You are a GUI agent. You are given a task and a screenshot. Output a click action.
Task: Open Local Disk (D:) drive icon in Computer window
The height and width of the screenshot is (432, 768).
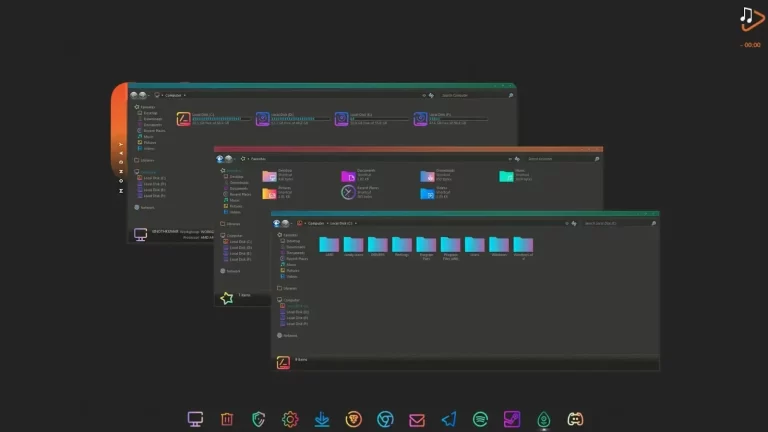tap(263, 119)
